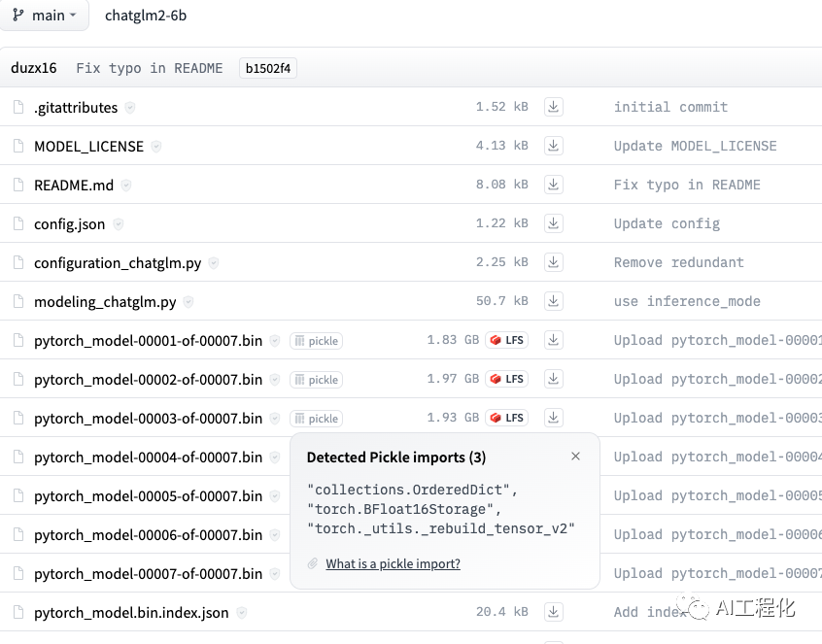Download the MODEL_LICENSE file

coord(553,146)
